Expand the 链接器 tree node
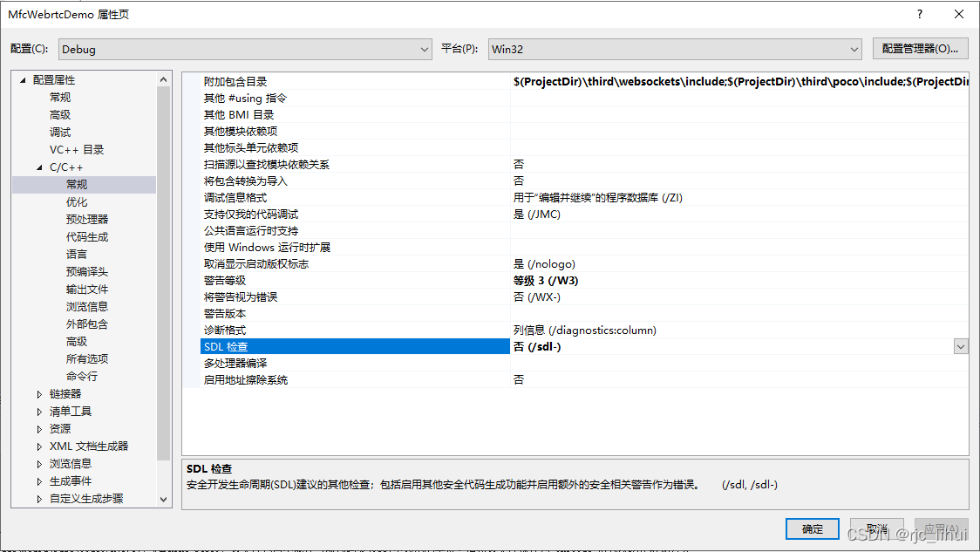This screenshot has height=552, width=980. tap(38, 393)
